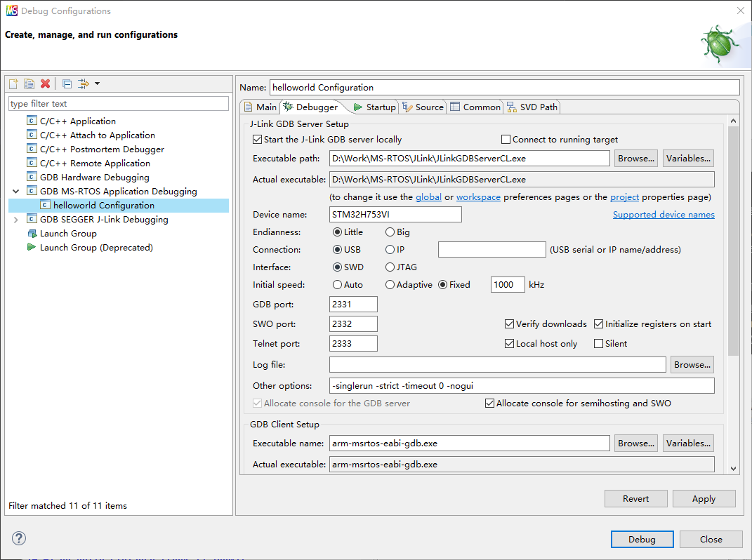Collapse GDB MS-RTOS Application Debugging node
This screenshot has height=560, width=752.
16,191
